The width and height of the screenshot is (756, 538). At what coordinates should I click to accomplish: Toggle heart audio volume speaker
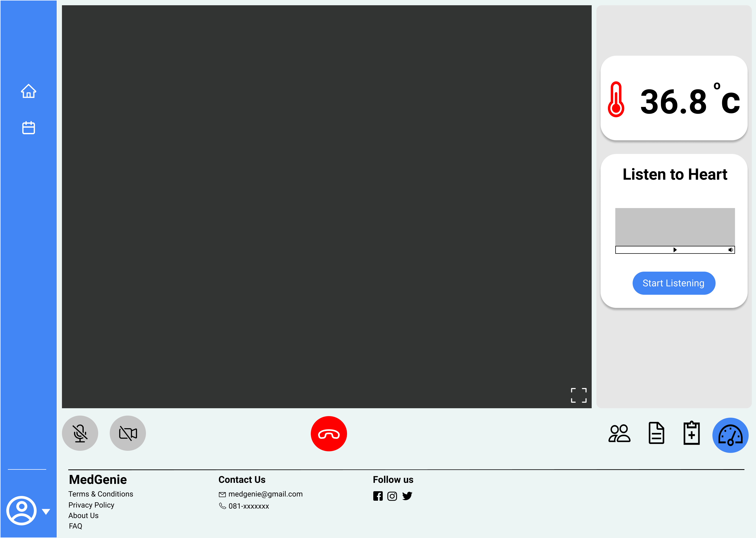point(730,250)
